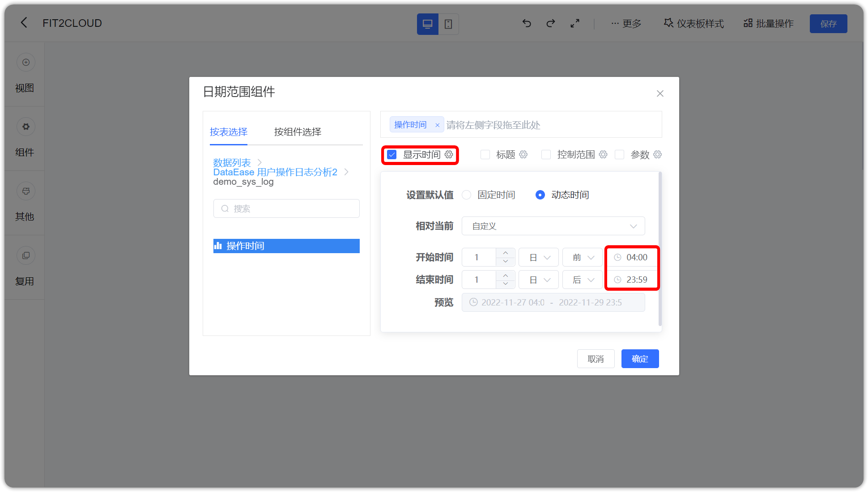
Task: Confirm with 确定 button
Action: pos(640,359)
